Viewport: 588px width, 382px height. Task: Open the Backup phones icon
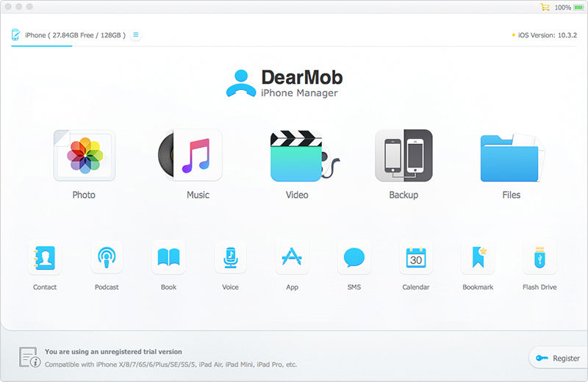coord(404,155)
